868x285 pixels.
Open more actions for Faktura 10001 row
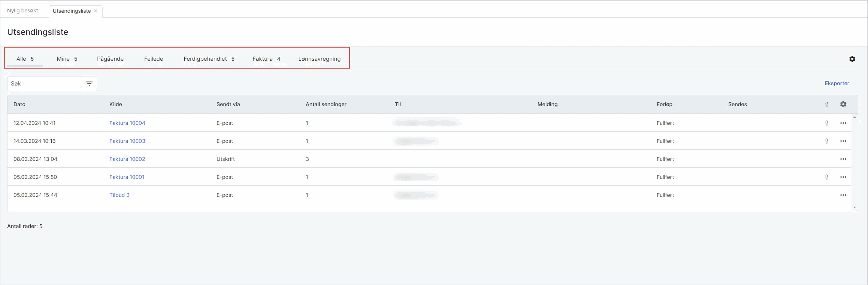click(843, 177)
